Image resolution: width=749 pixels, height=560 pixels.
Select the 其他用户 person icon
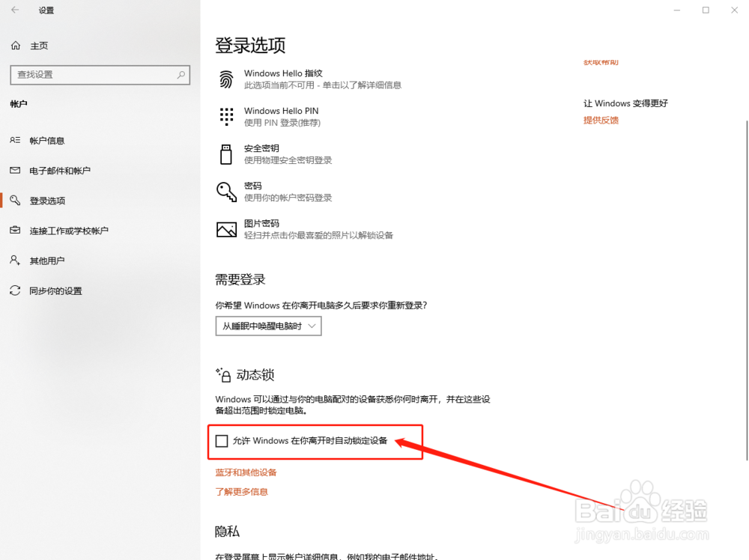coord(15,261)
